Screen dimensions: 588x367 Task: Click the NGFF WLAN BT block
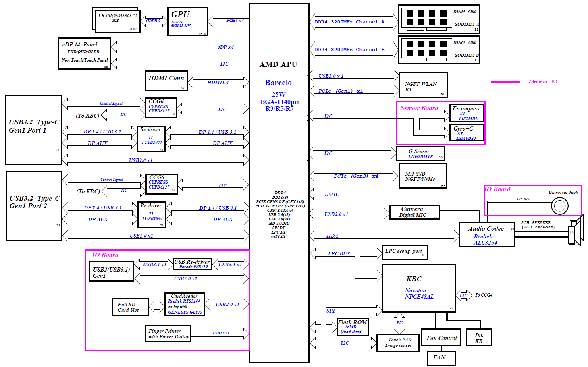(x=423, y=85)
